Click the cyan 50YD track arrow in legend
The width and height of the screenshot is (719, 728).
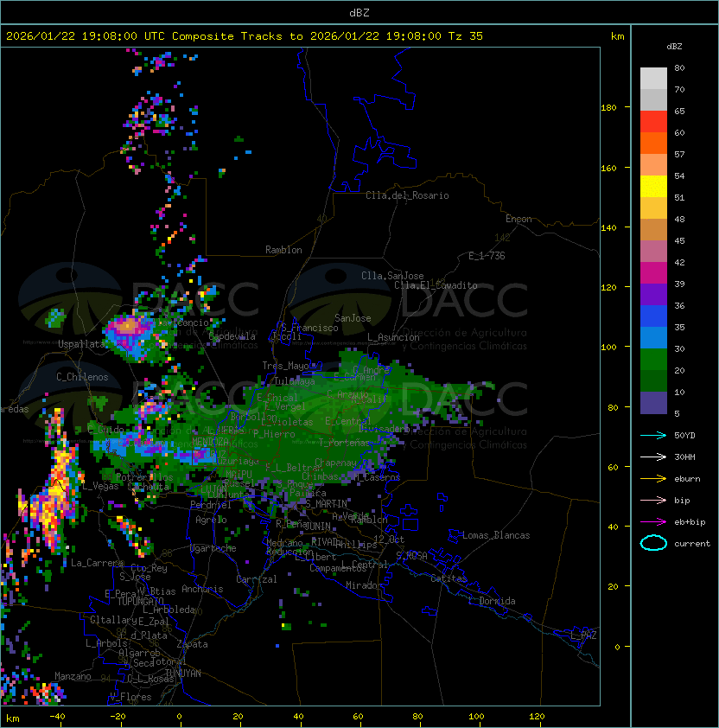(x=653, y=435)
